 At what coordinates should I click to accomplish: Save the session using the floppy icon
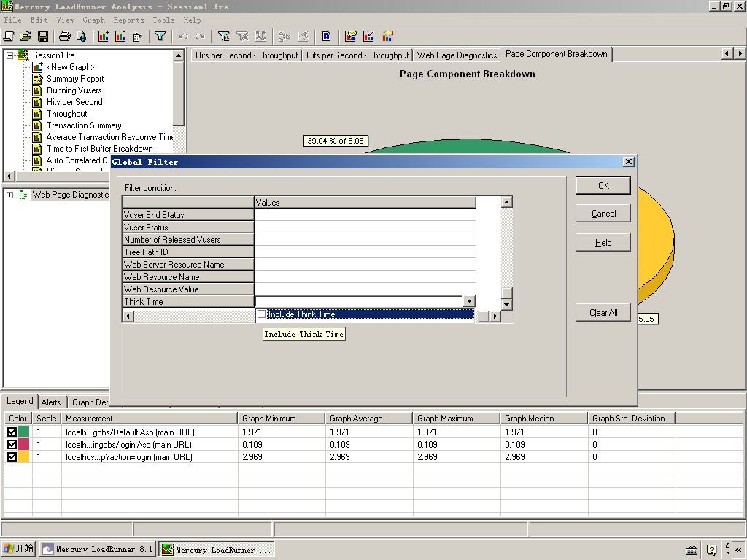(x=43, y=36)
